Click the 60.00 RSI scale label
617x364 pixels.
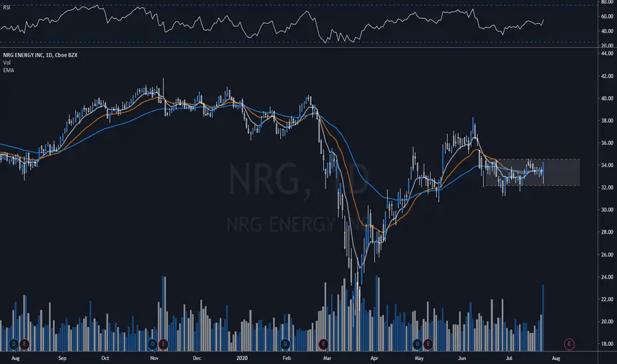click(607, 17)
